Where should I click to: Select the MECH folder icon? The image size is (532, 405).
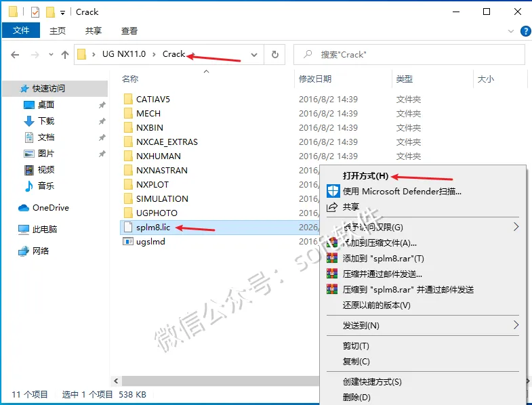(128, 113)
